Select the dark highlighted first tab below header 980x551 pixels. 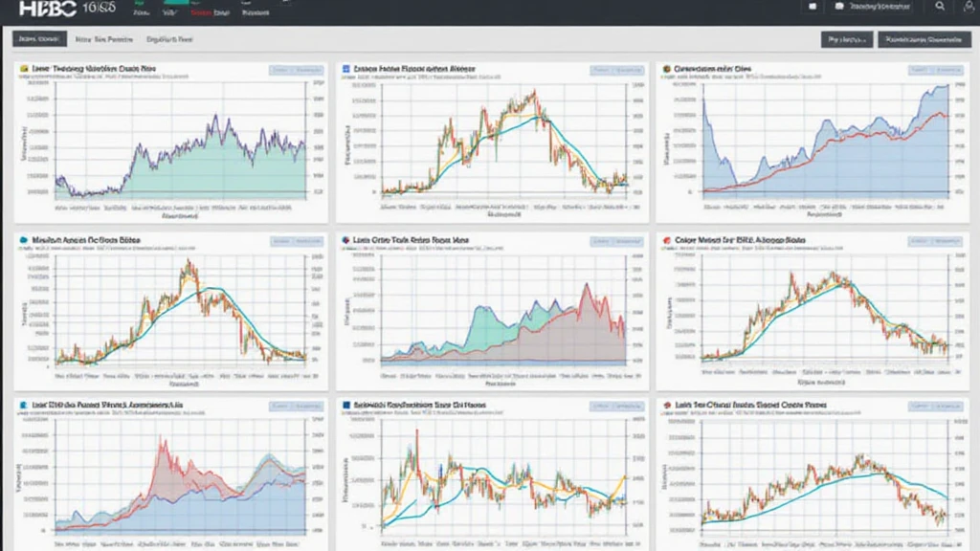point(38,40)
